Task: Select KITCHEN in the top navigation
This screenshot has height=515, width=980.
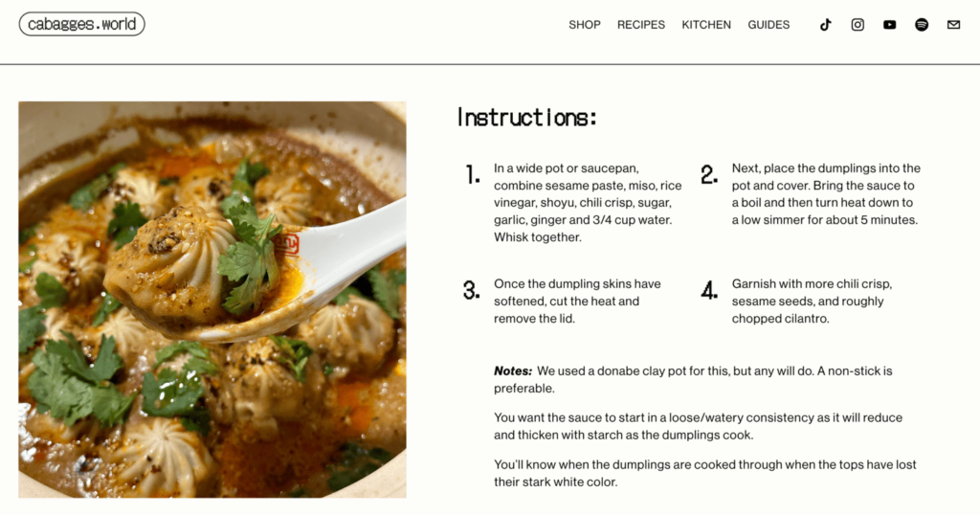Action: pyautogui.click(x=706, y=25)
